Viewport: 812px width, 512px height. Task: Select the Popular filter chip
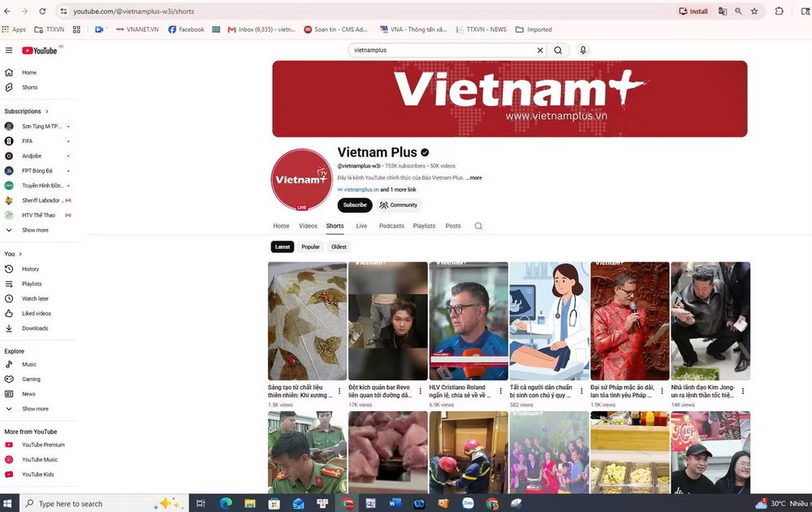(311, 247)
